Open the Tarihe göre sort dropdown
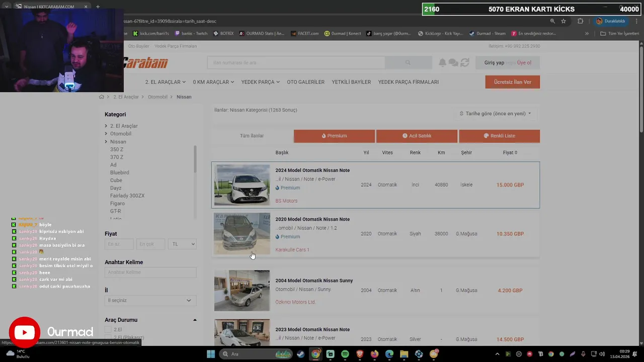The image size is (644, 362). tap(496, 114)
